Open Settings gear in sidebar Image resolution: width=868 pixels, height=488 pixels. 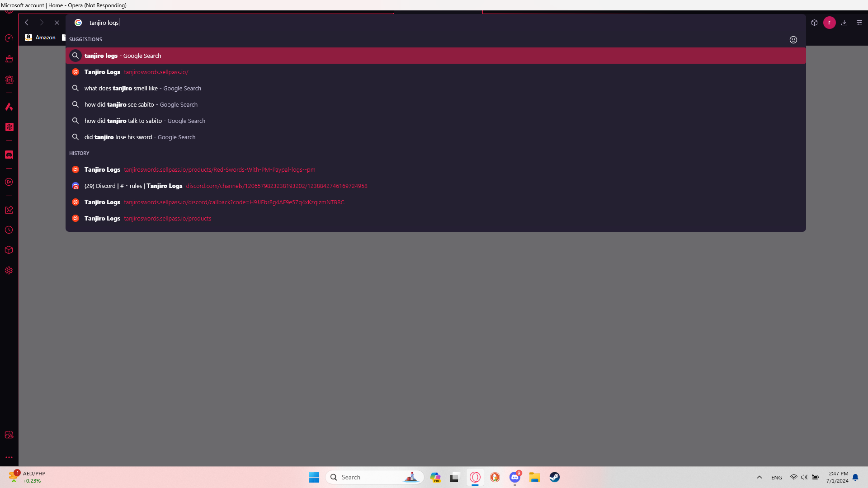[9, 271]
